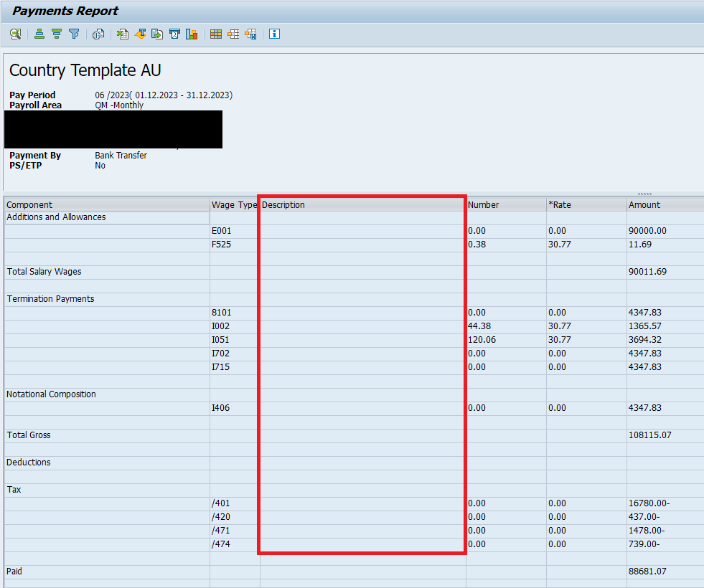
Task: Click the amount 90011.69
Action: (x=647, y=272)
